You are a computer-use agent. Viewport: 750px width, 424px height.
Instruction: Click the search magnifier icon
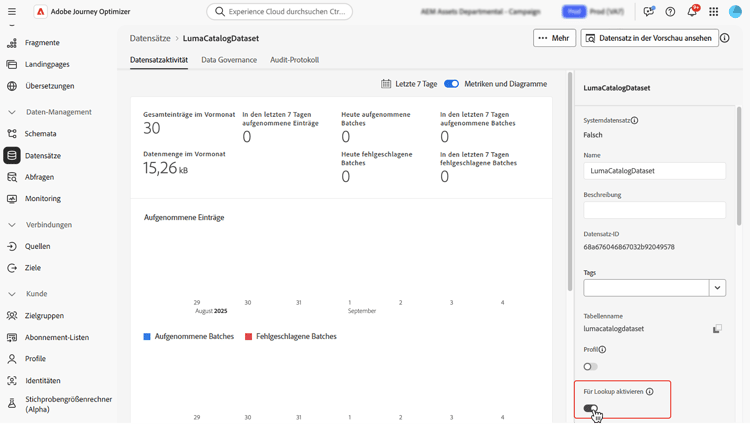click(x=220, y=11)
